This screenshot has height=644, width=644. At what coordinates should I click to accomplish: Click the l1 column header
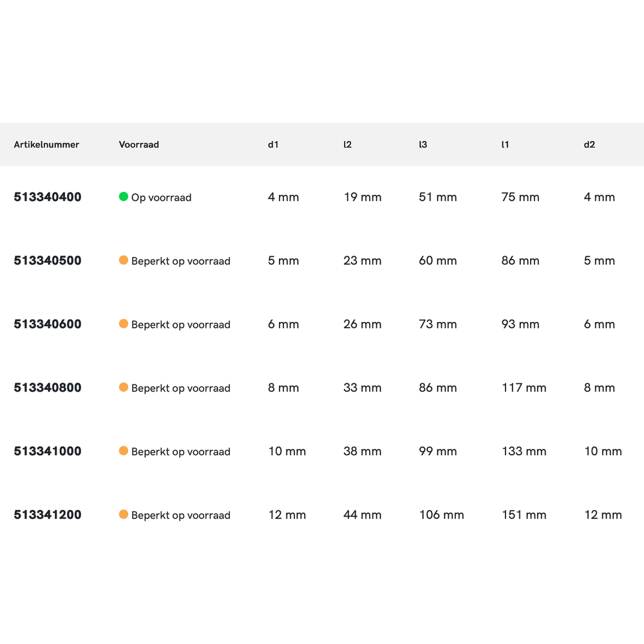click(x=505, y=145)
